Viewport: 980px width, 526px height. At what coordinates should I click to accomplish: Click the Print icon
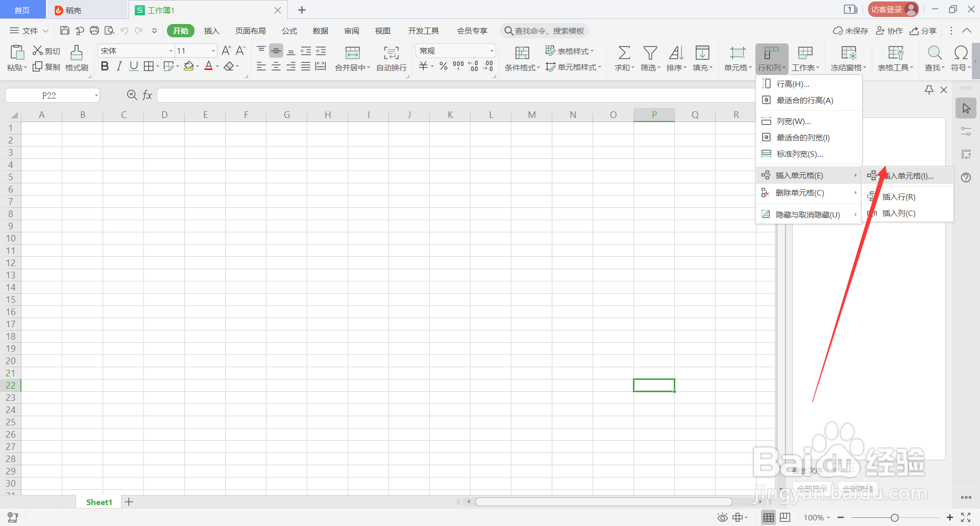pyautogui.click(x=94, y=31)
